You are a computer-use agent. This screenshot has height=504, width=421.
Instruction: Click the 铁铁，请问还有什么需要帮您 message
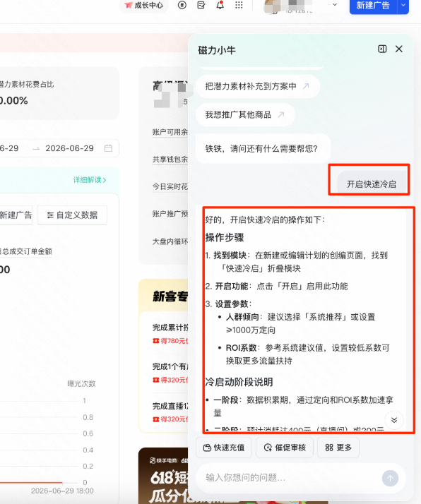tap(261, 148)
